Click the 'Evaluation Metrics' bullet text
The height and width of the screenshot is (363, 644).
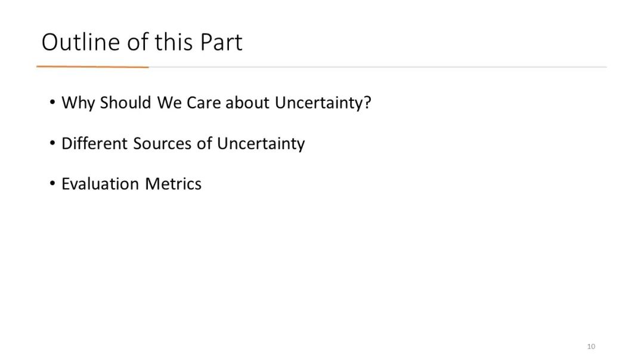(131, 184)
